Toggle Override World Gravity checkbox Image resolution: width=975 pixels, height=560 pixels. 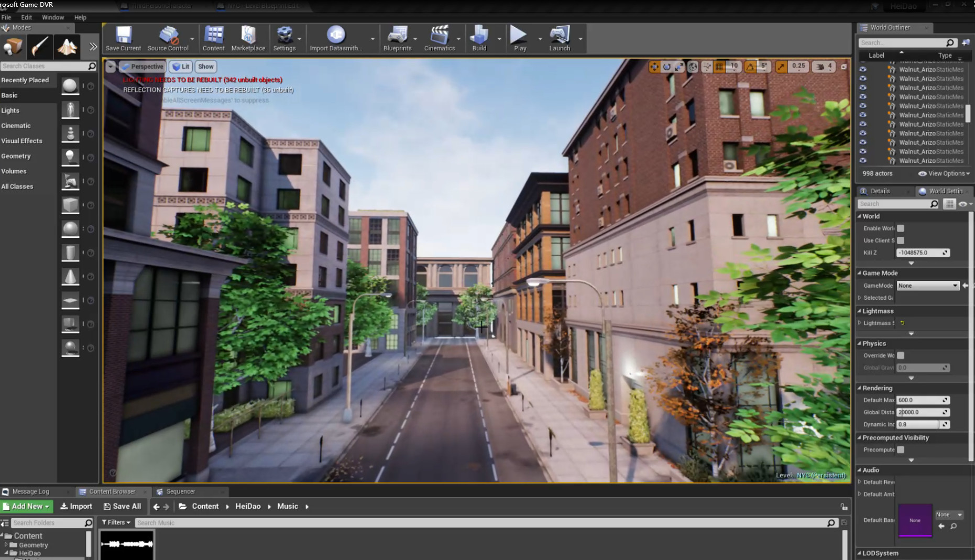pos(901,356)
